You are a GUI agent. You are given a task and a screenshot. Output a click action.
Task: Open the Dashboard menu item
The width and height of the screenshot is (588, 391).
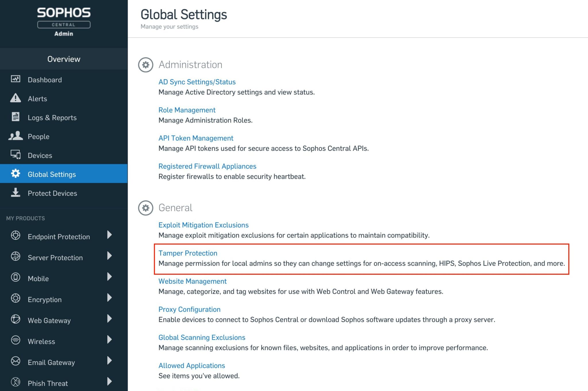coord(45,80)
